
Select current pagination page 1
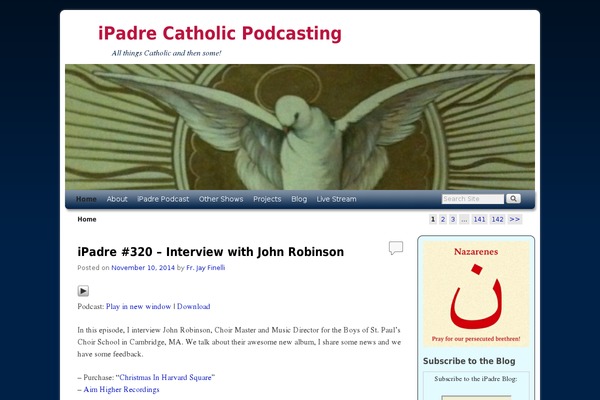[x=433, y=219]
